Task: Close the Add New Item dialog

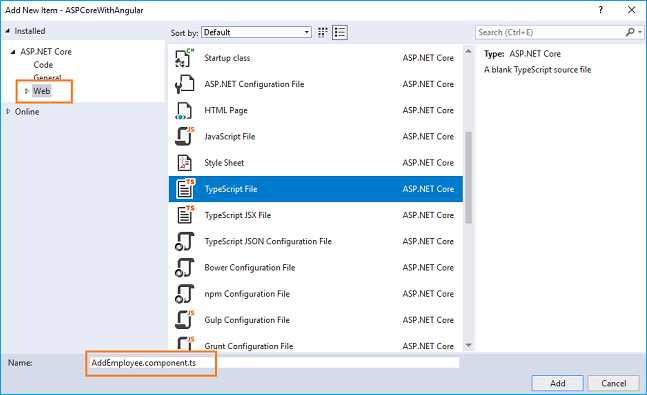Action: pos(631,10)
